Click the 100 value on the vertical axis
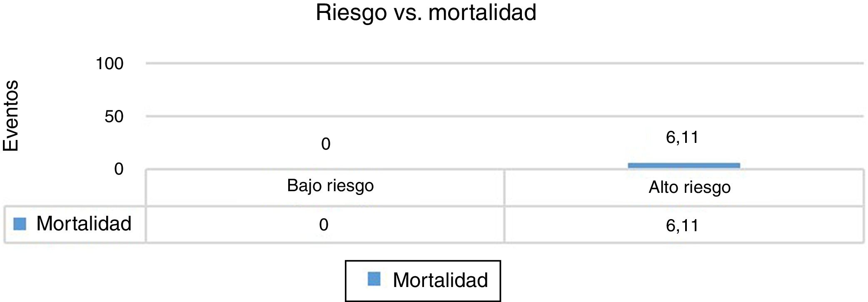868x302 pixels. 110,64
